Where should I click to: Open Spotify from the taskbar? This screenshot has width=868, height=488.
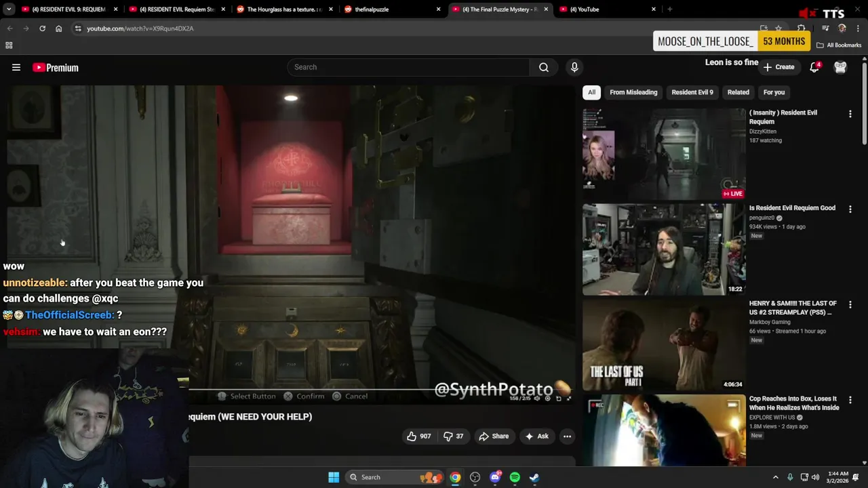point(515,477)
